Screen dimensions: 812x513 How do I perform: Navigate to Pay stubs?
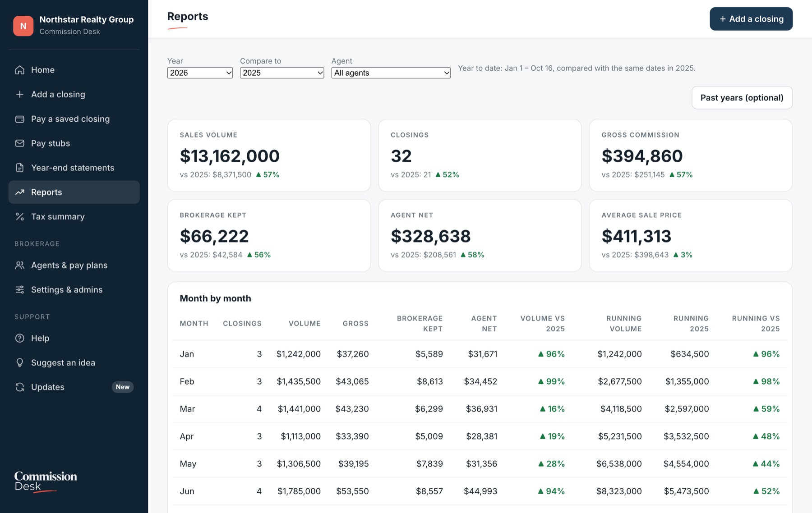click(74, 143)
